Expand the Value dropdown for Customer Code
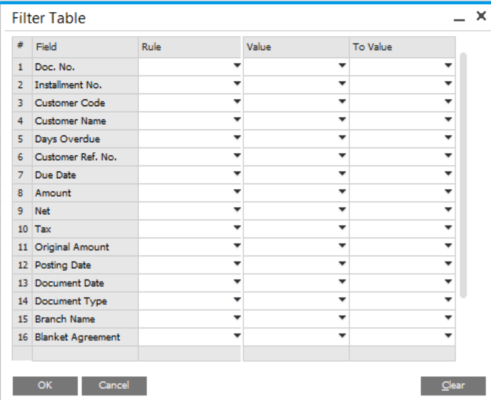Screen dimensions: 491x400 click(x=342, y=101)
